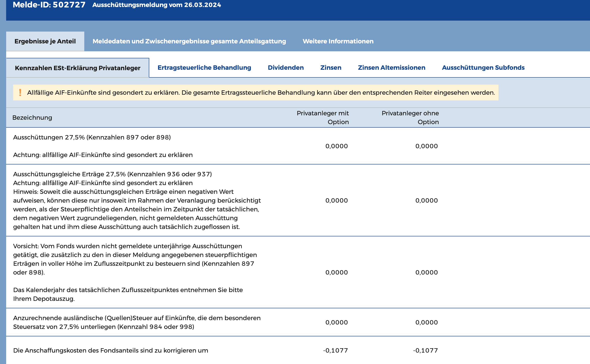Image resolution: width=590 pixels, height=364 pixels.
Task: Select the Ausschüttungen 27,5% row label
Action: point(92,137)
